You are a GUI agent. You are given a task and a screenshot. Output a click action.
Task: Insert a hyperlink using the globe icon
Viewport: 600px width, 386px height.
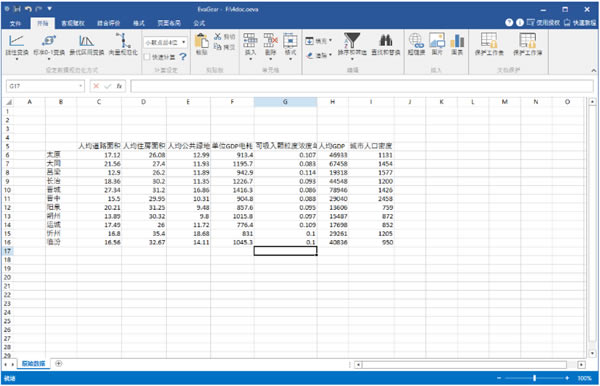(416, 40)
